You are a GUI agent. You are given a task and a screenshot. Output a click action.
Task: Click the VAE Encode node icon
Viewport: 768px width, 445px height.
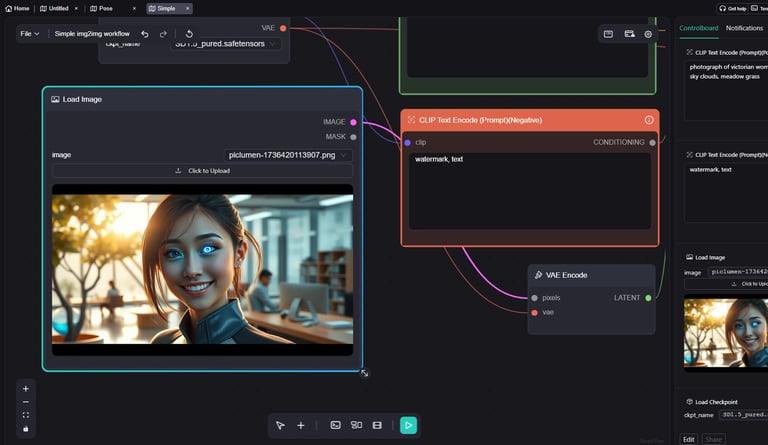click(x=538, y=275)
